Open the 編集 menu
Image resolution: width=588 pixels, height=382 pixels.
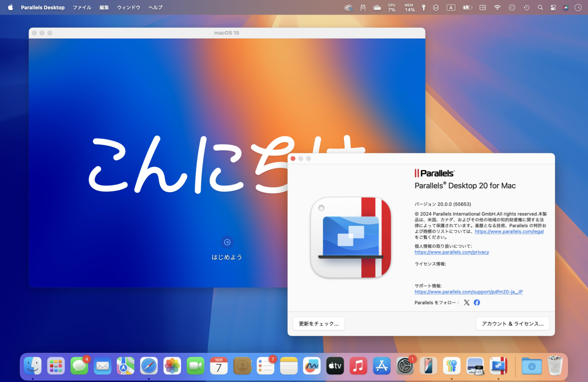click(104, 7)
